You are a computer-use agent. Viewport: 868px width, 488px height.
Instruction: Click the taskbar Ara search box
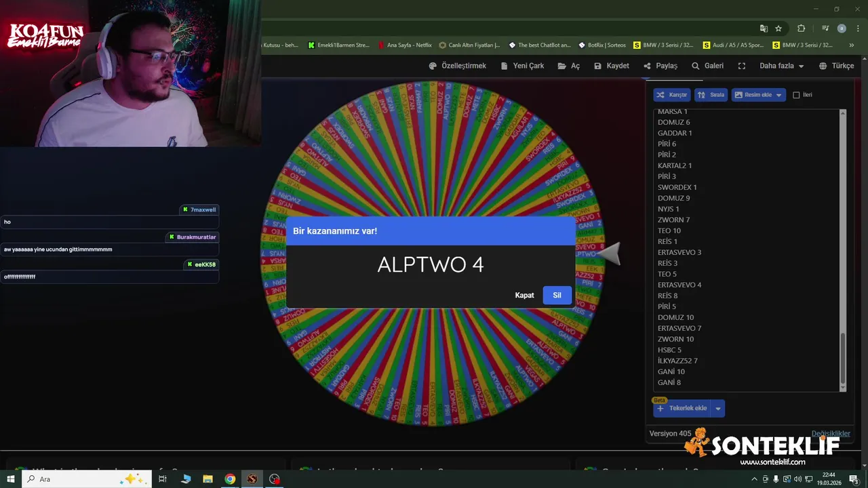point(87,479)
